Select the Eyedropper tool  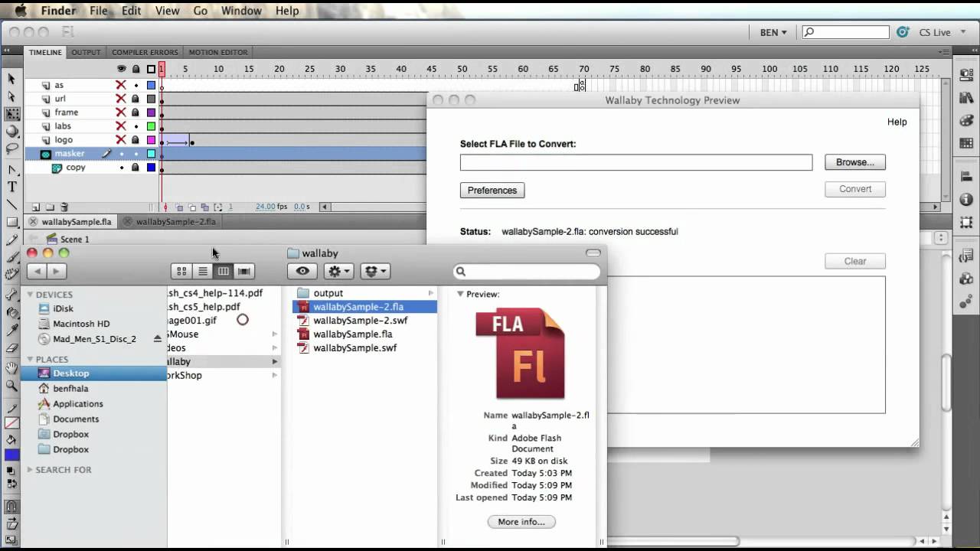tap(11, 330)
